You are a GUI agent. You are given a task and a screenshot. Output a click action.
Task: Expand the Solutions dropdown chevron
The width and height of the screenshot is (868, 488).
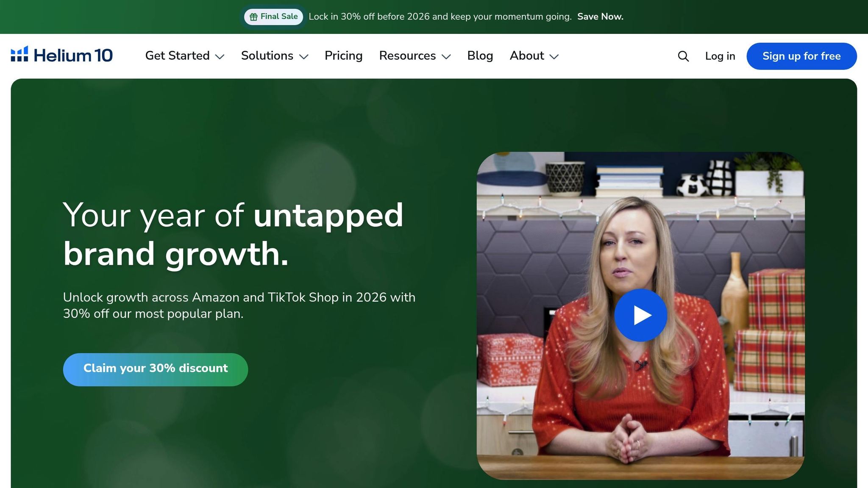pos(303,57)
